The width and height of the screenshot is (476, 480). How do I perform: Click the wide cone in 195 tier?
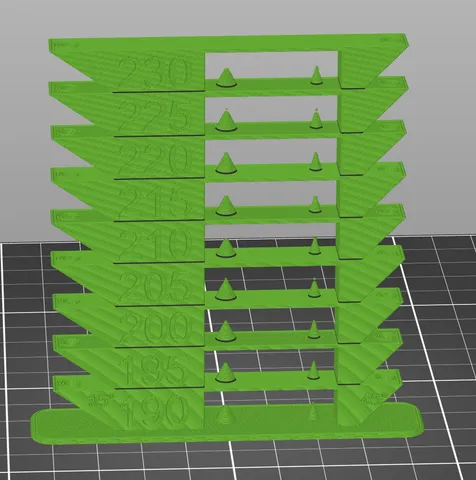tap(225, 372)
